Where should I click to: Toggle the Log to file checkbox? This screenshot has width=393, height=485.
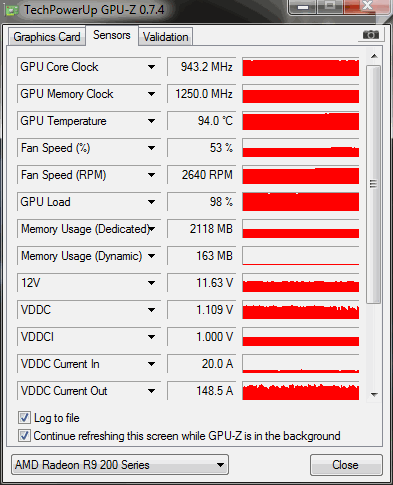tap(24, 418)
